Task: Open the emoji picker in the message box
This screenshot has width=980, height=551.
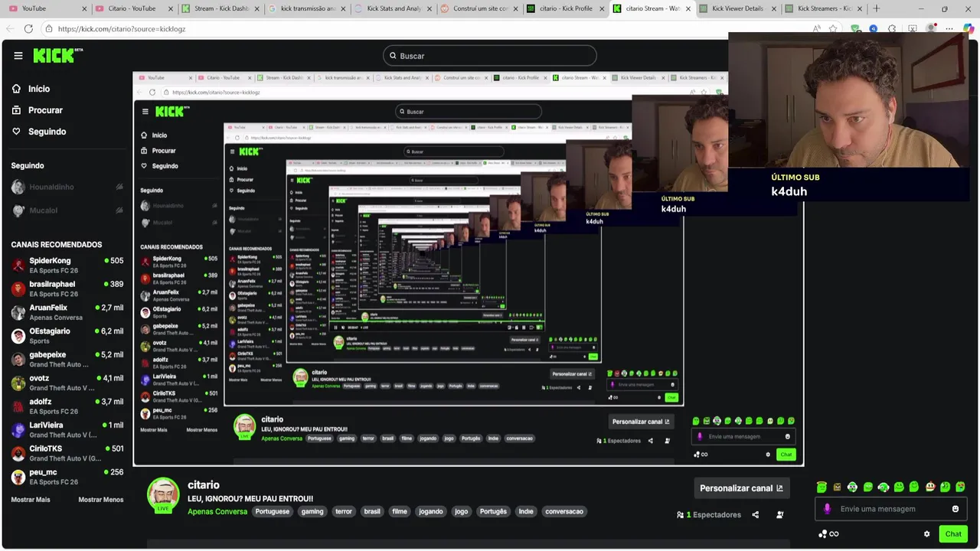Action: 955,509
